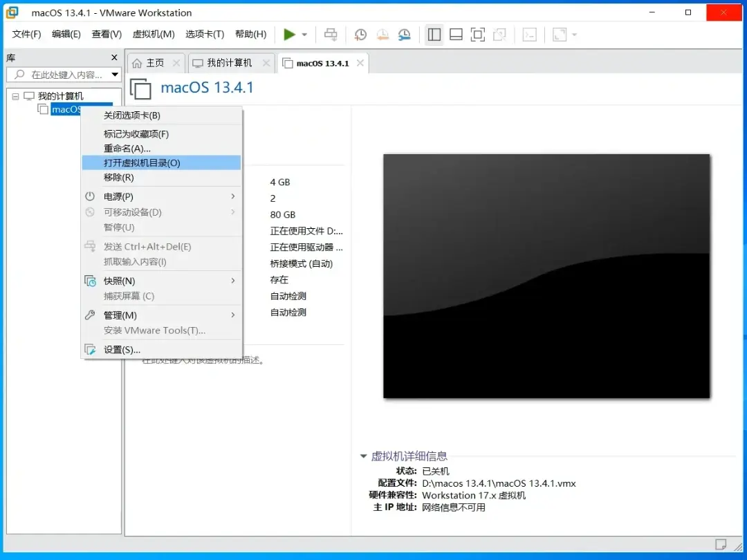
Task: Click Workstation 17.x 虚拟机 compatibility text
Action: coord(474,495)
